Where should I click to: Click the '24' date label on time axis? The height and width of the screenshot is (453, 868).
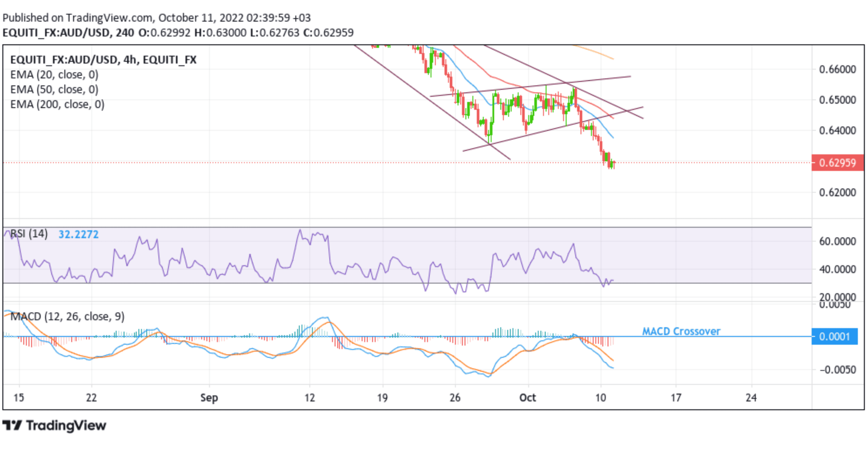pyautogui.click(x=751, y=398)
